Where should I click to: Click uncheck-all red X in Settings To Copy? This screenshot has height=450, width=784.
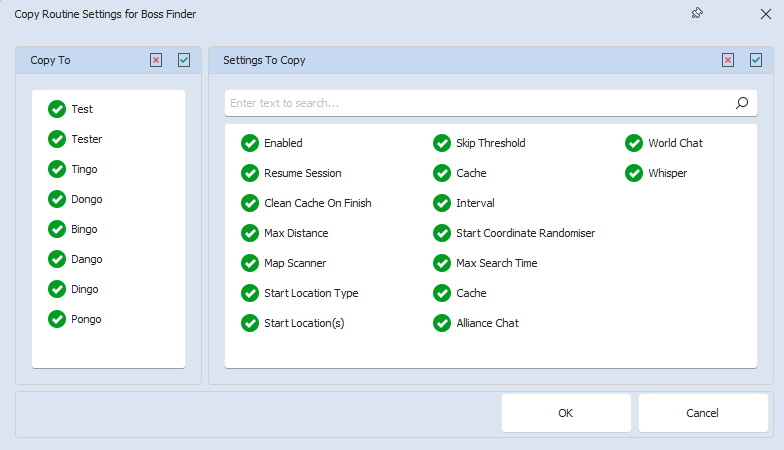pyautogui.click(x=728, y=60)
